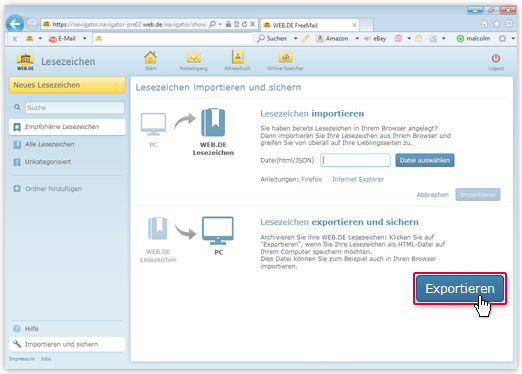Click the compatibility view icon in address bar
522x374 pixels.
click(x=236, y=24)
